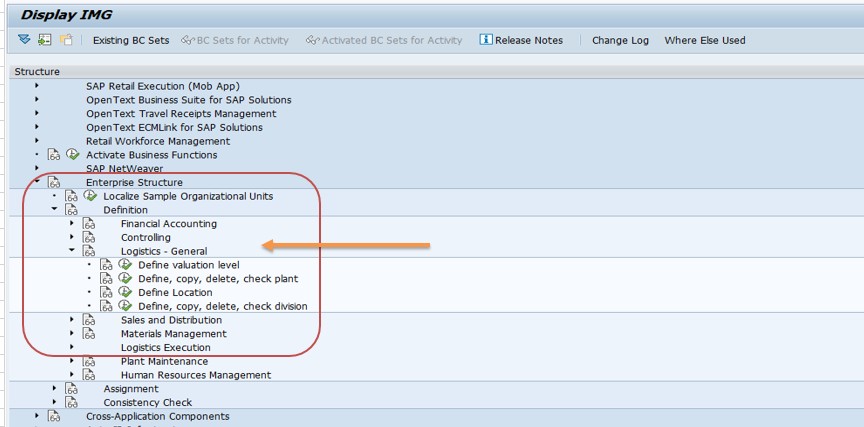Image resolution: width=864 pixels, height=427 pixels.
Task: Select Human Resources Management tree entry
Action: pyautogui.click(x=195, y=375)
